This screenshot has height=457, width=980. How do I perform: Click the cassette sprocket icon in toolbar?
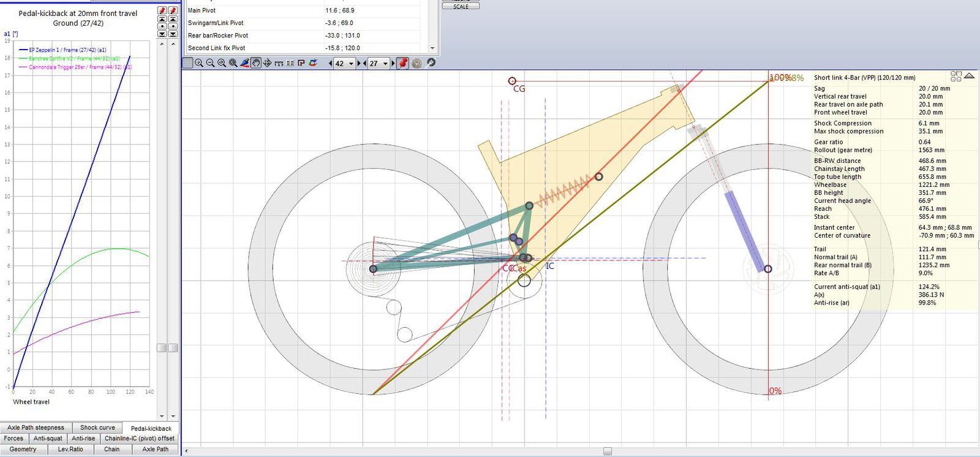(x=417, y=63)
